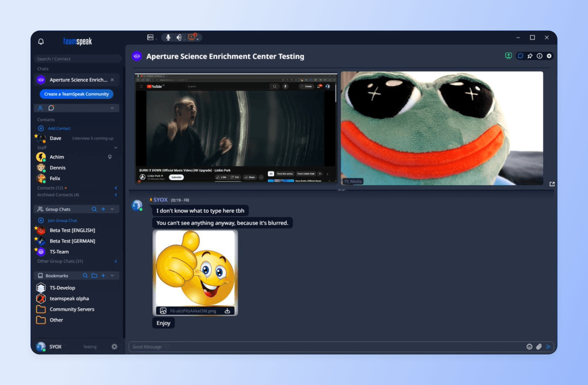This screenshot has height=385, width=588.
Task: Click the Add Contact link
Action: coord(59,128)
